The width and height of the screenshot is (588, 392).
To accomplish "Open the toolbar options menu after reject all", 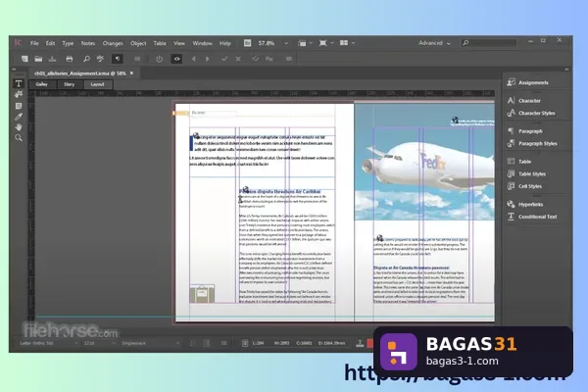I will tap(289, 59).
